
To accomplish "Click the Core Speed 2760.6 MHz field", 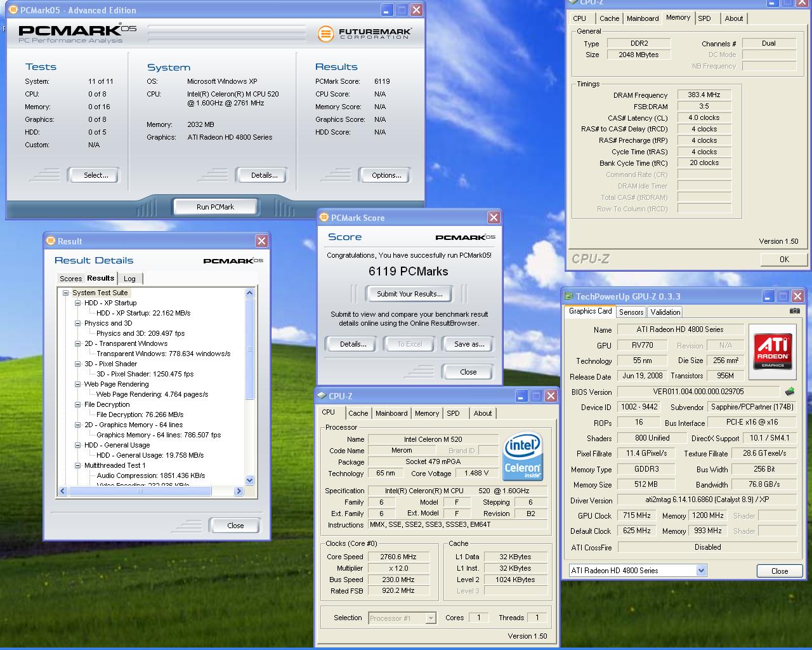I will tap(398, 557).
